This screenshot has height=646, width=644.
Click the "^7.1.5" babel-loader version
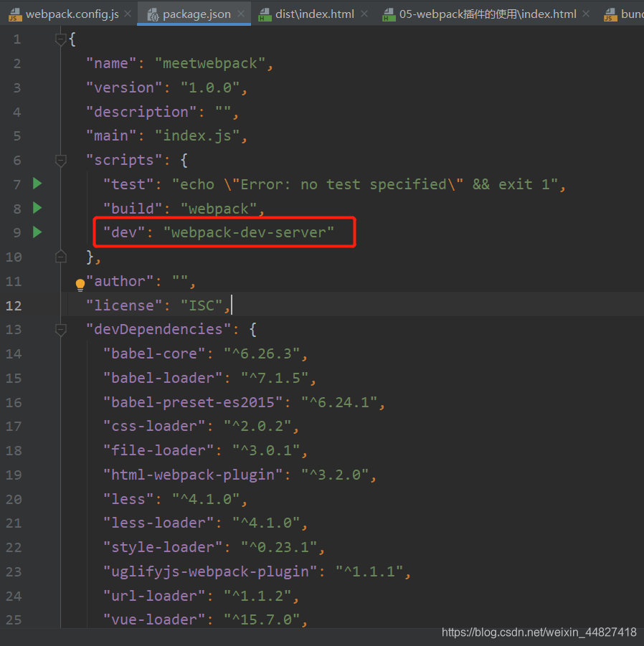tap(275, 378)
